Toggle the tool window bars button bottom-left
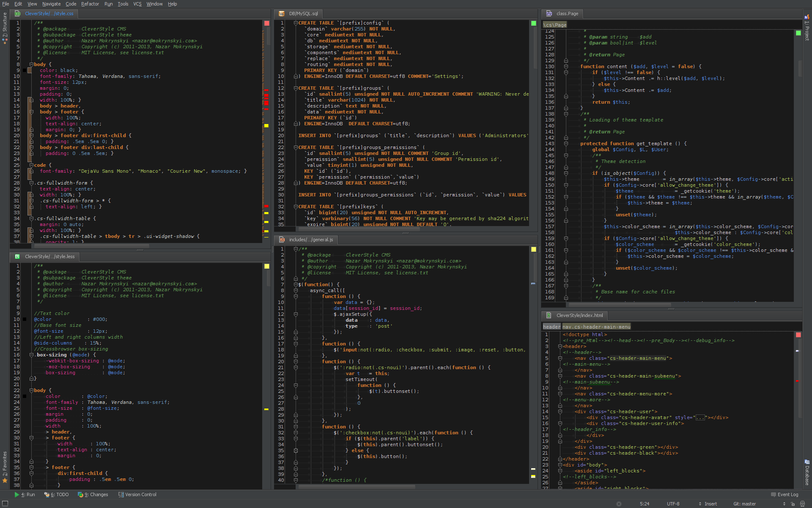Screen dimensions: 812x508 pyautogui.click(x=5, y=503)
